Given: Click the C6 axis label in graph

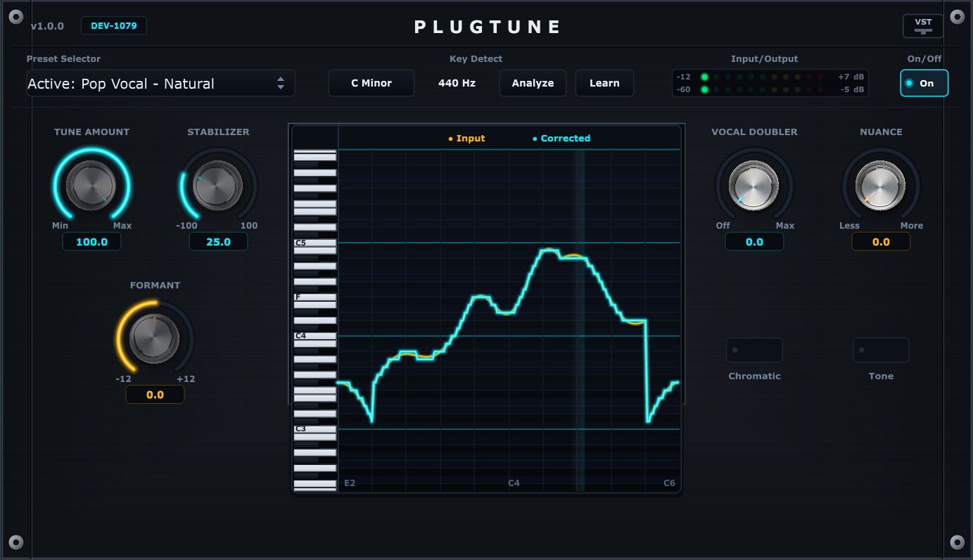Looking at the screenshot, I should tap(669, 483).
